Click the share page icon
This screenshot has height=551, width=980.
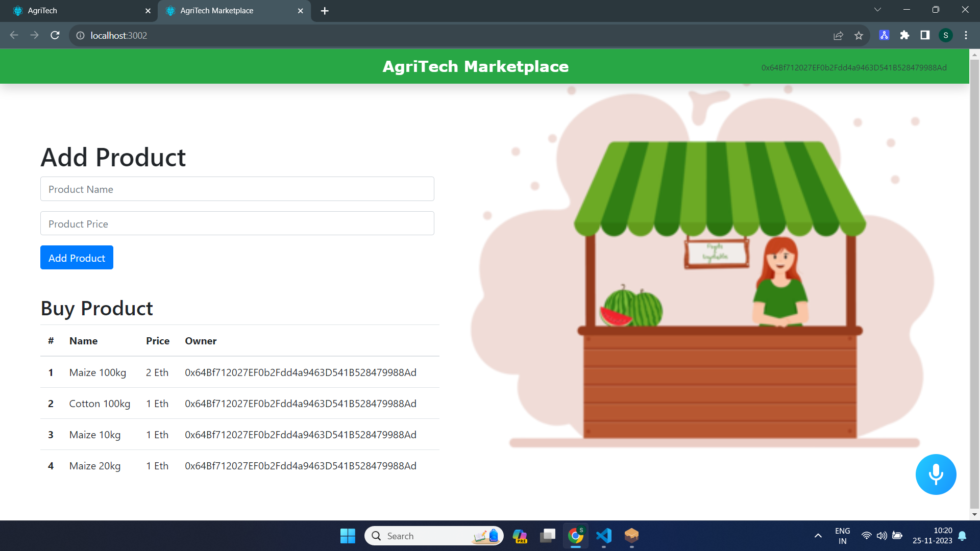coord(838,35)
